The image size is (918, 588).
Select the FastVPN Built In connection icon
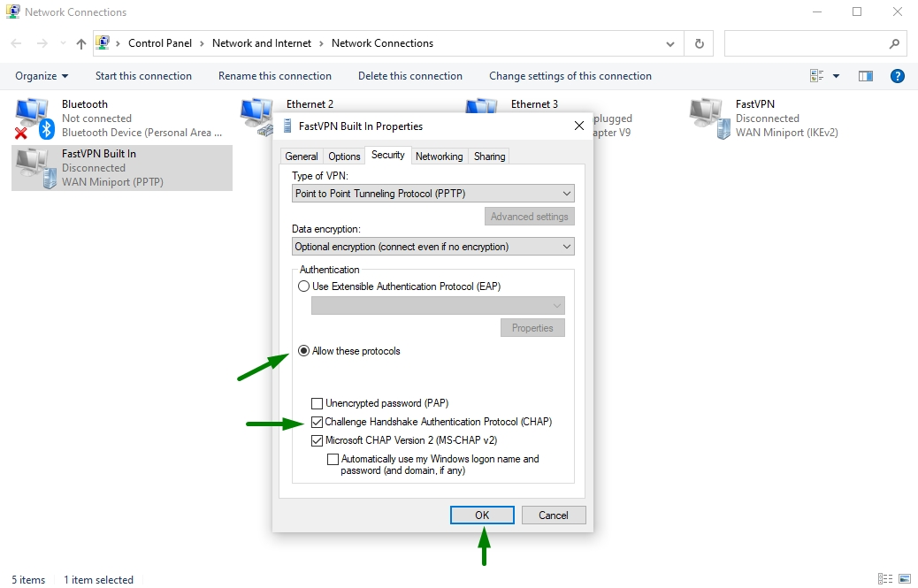click(x=35, y=169)
